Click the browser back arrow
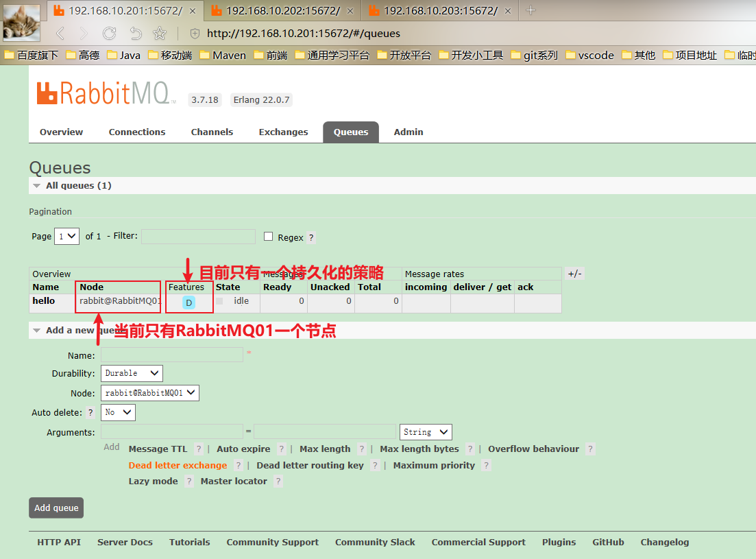The width and height of the screenshot is (756, 559). pos(60,34)
